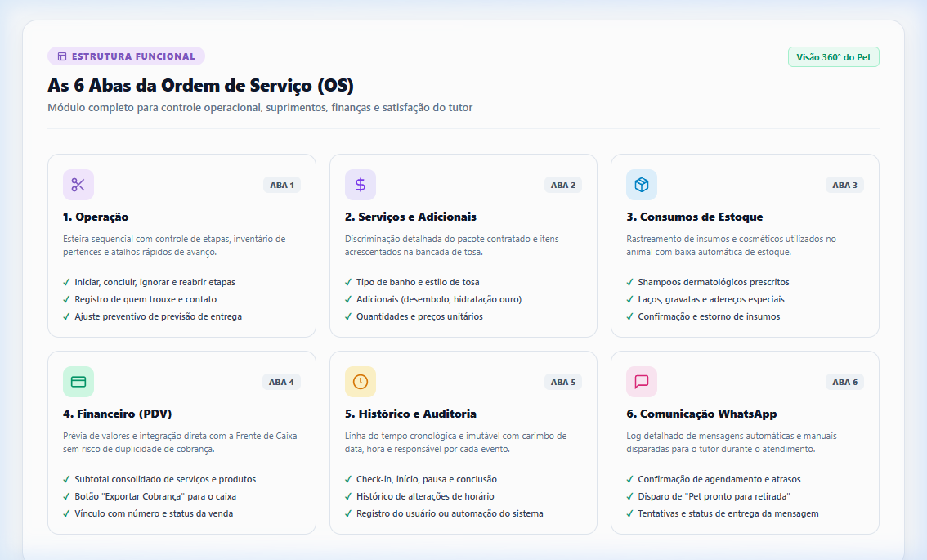Click the 6. Comunicação WhatsApp title
Viewport: 927px width, 560px height.
point(701,414)
